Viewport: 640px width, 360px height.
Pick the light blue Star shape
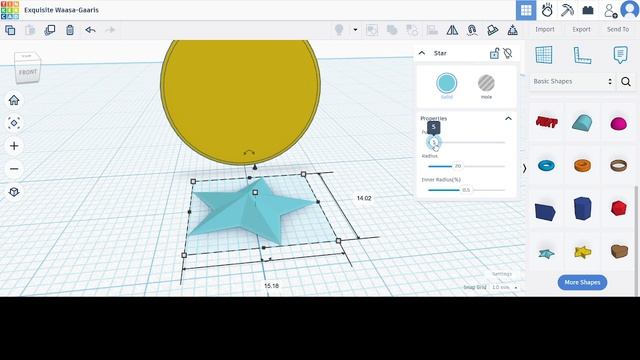pos(546,253)
